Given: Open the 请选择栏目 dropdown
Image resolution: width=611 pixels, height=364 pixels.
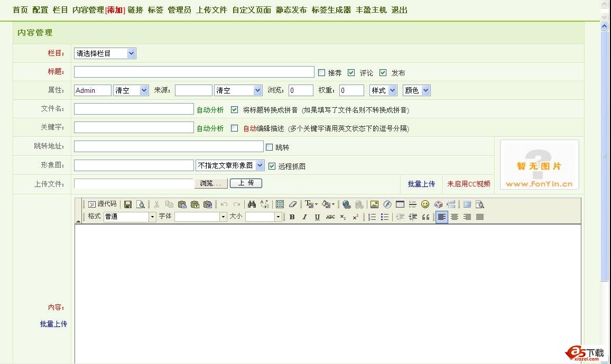Looking at the screenshot, I should pos(105,53).
